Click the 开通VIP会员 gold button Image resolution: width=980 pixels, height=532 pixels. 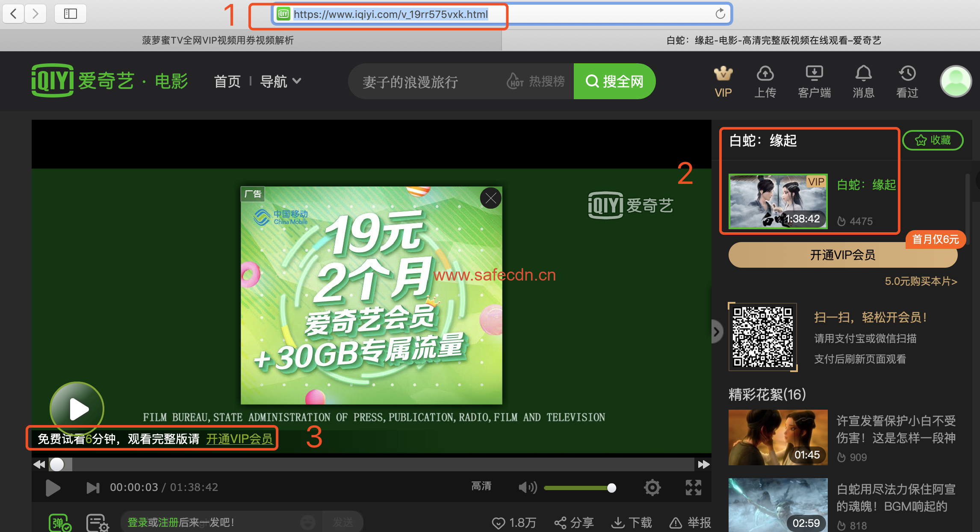pyautogui.click(x=843, y=255)
